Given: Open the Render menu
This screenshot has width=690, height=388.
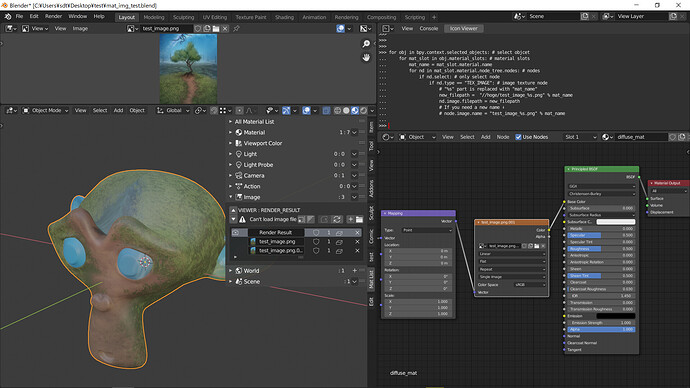Looking at the screenshot, I should pyautogui.click(x=53, y=16).
